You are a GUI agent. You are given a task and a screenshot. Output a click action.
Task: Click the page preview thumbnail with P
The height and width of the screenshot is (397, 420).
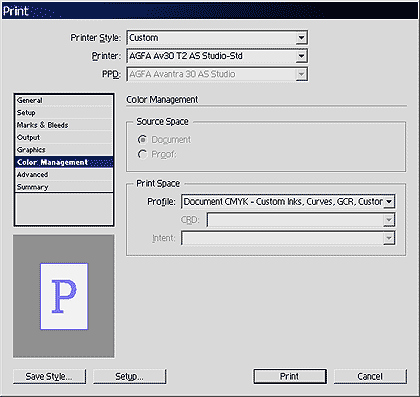tap(64, 296)
